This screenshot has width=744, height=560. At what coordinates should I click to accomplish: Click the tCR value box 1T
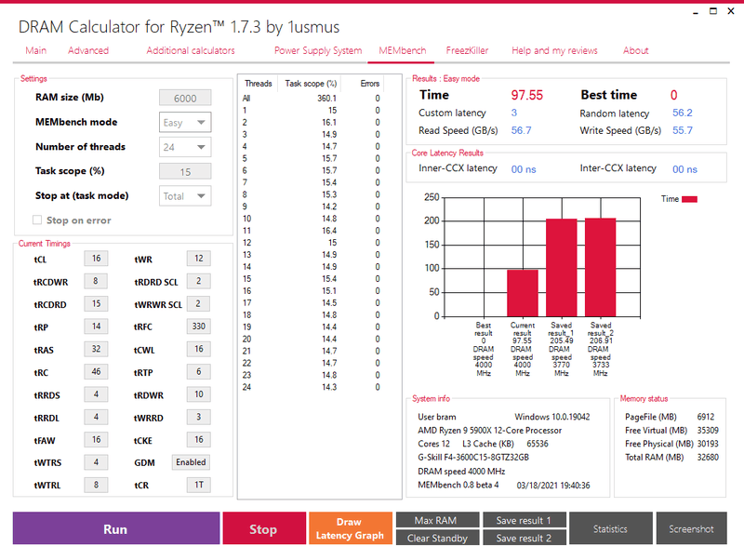pyautogui.click(x=198, y=485)
